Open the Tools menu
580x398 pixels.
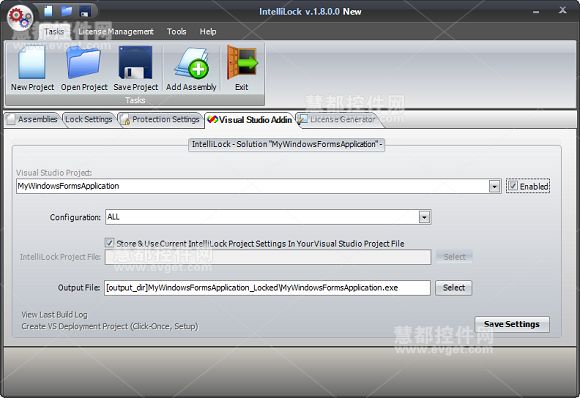coord(176,32)
